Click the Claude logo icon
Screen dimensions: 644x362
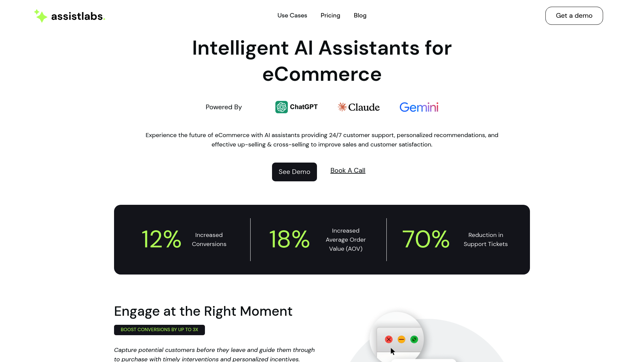[x=342, y=107]
